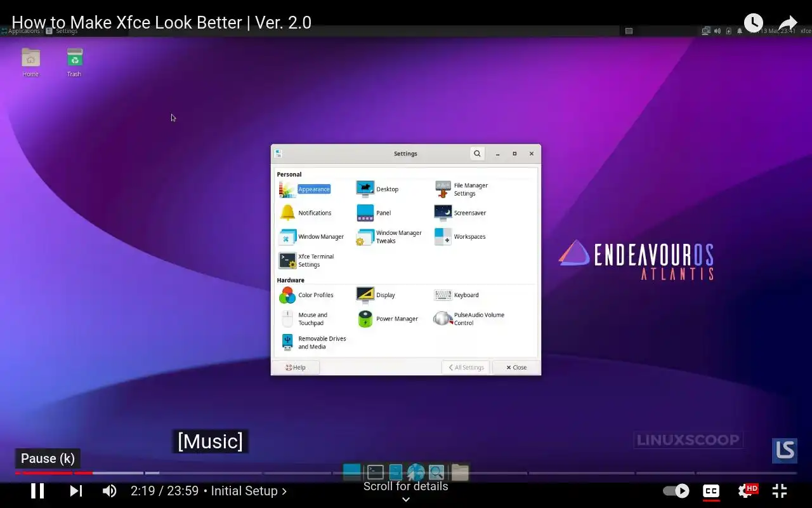Click Settings taskbar item in top panel
The image size is (812, 508).
pos(62,30)
